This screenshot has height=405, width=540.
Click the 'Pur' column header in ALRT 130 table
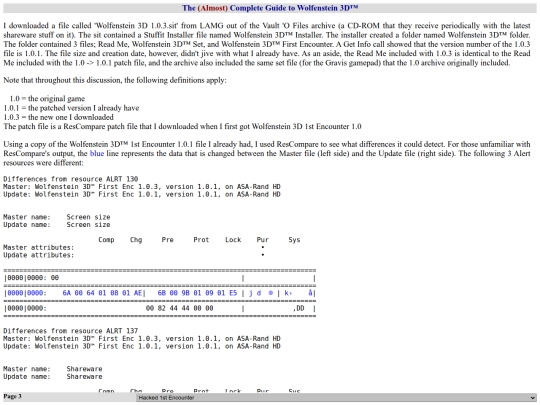(263, 240)
